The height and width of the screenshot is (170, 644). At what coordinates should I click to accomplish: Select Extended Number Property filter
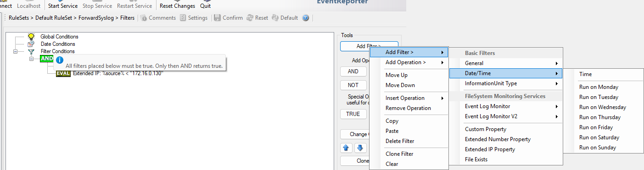pyautogui.click(x=505, y=139)
